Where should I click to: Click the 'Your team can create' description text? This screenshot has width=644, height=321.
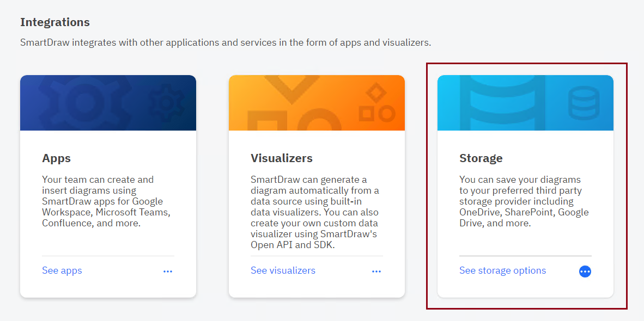[x=106, y=201]
